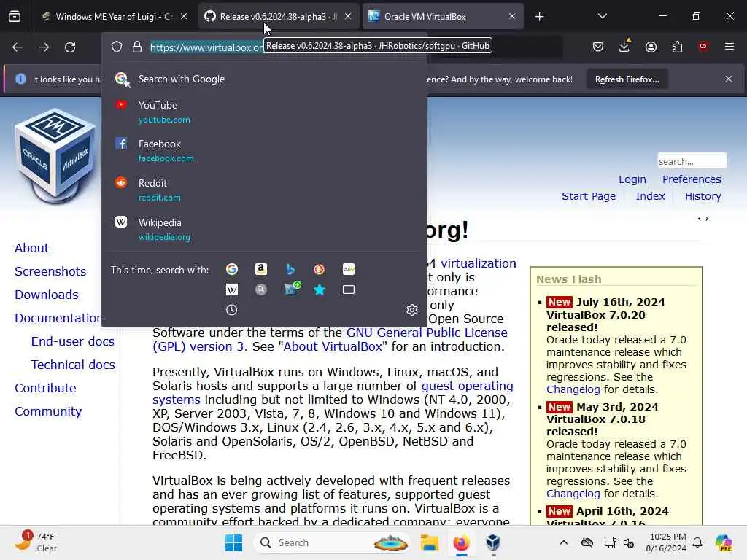747x560 pixels.
Task: Add the VirtualBox search engine icon
Action: pyautogui.click(x=292, y=289)
